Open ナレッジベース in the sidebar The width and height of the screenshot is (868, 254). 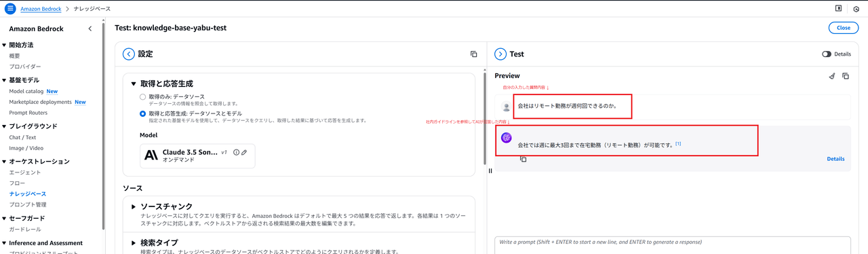tap(28, 194)
